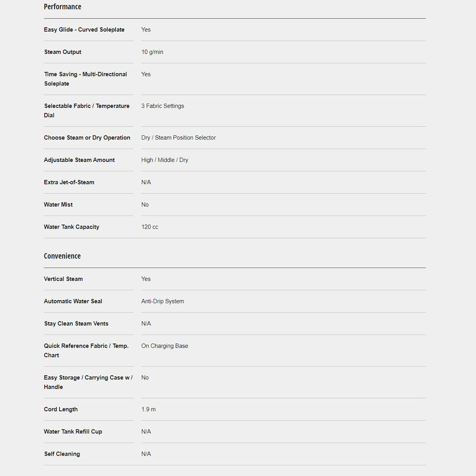This screenshot has width=476, height=476.
Task: Click the Water Tank Refill Cup label
Action: [73, 431]
